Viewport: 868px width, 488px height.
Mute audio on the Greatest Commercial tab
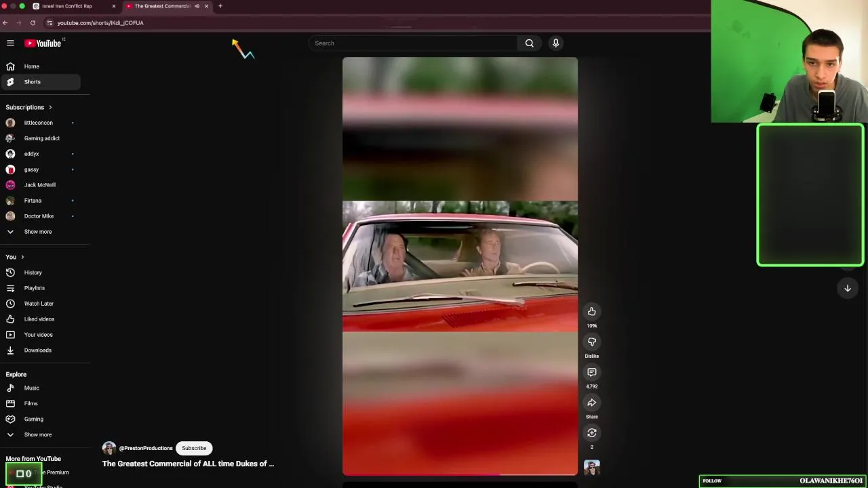[x=197, y=6]
